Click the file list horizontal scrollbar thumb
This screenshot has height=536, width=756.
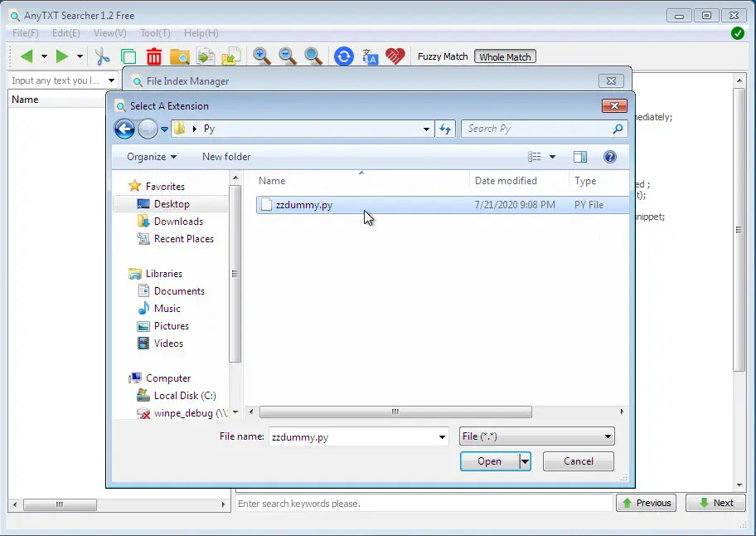[395, 412]
